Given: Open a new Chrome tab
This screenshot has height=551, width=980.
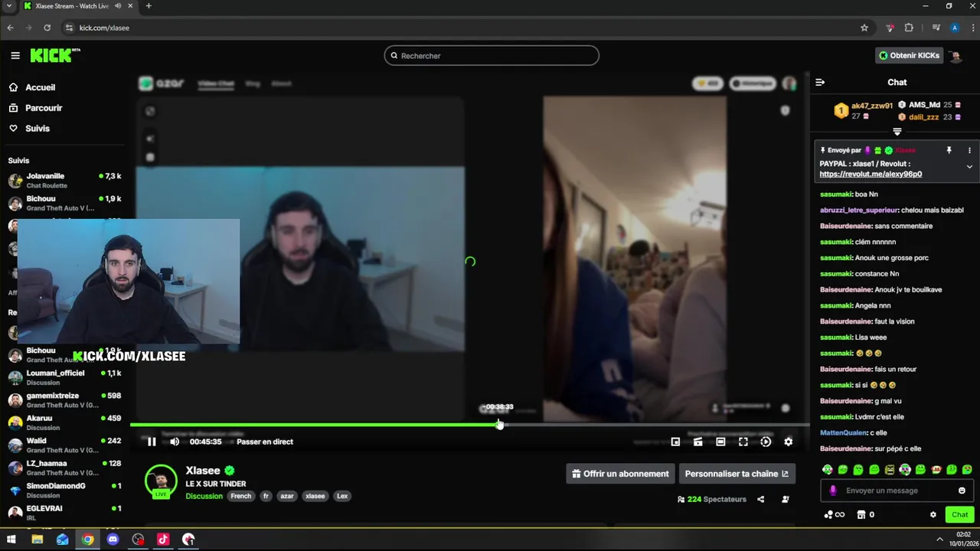Looking at the screenshot, I should [149, 6].
